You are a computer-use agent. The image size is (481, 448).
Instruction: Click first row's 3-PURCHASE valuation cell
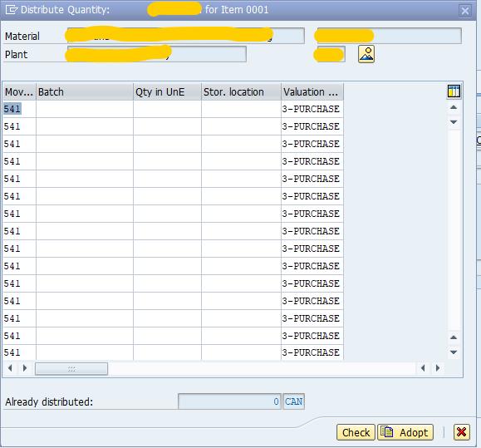pyautogui.click(x=312, y=109)
